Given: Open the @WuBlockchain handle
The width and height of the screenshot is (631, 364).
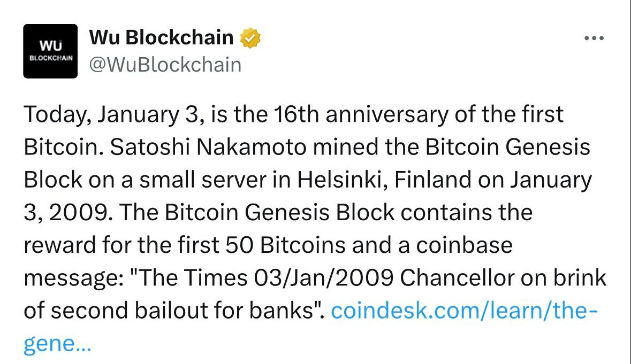Looking at the screenshot, I should click(x=165, y=64).
